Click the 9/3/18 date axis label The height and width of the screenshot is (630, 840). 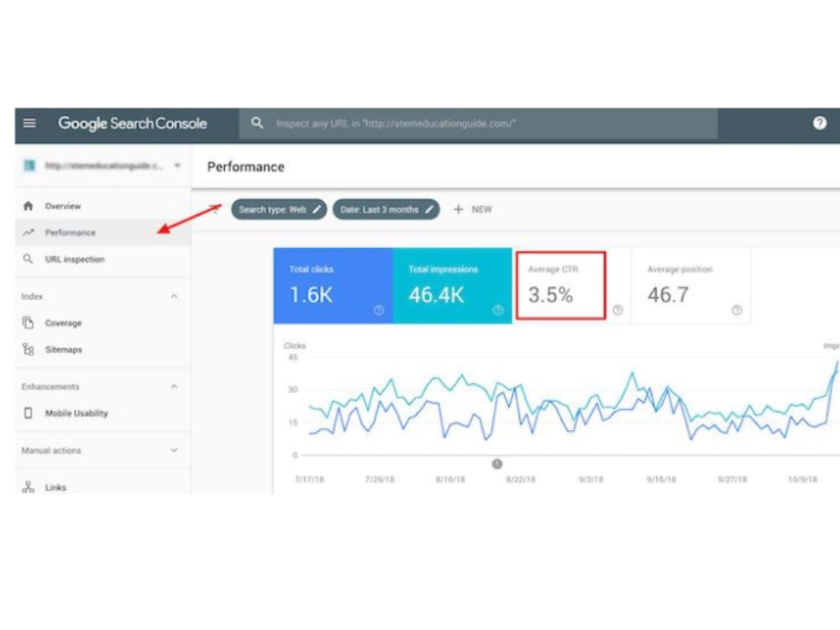coord(591,479)
